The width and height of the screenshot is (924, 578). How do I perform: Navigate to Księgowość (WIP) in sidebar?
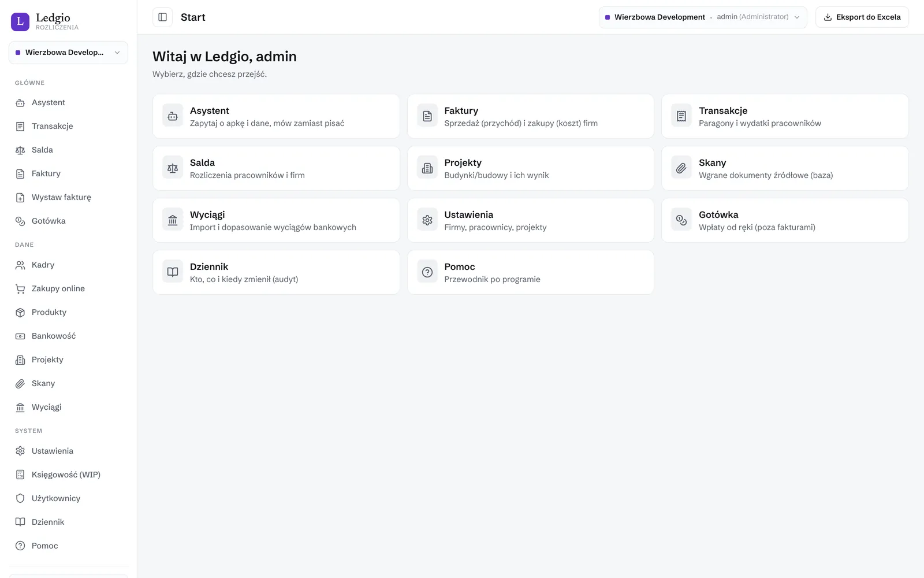point(68,475)
